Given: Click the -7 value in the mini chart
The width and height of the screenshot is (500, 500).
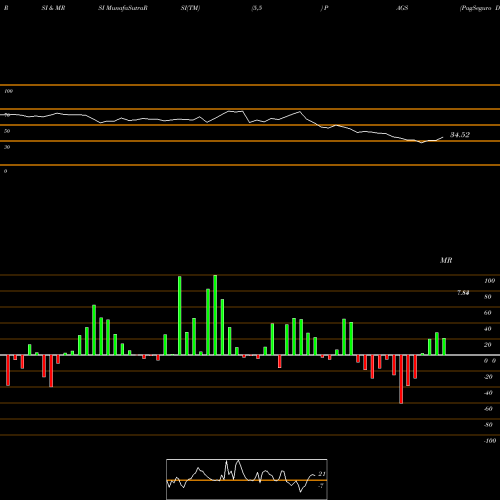Looking at the screenshot, I should (x=321, y=486).
